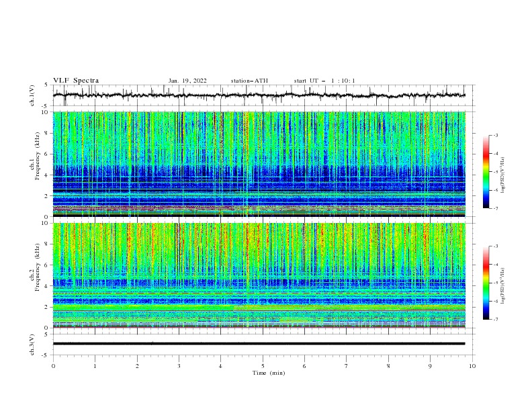Click the "station=ATH" label
Viewport: 532px width, 411px height.
249,81
